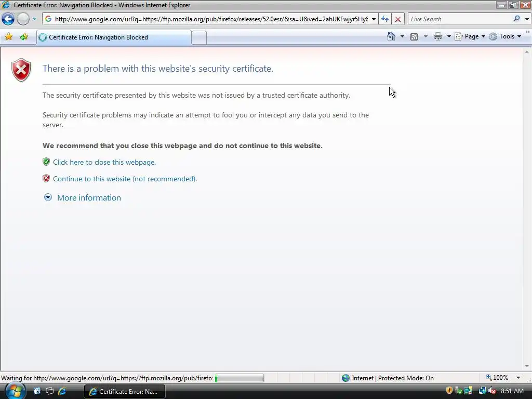The image size is (532, 399).
Task: Click the More information text link
Action: click(x=89, y=198)
